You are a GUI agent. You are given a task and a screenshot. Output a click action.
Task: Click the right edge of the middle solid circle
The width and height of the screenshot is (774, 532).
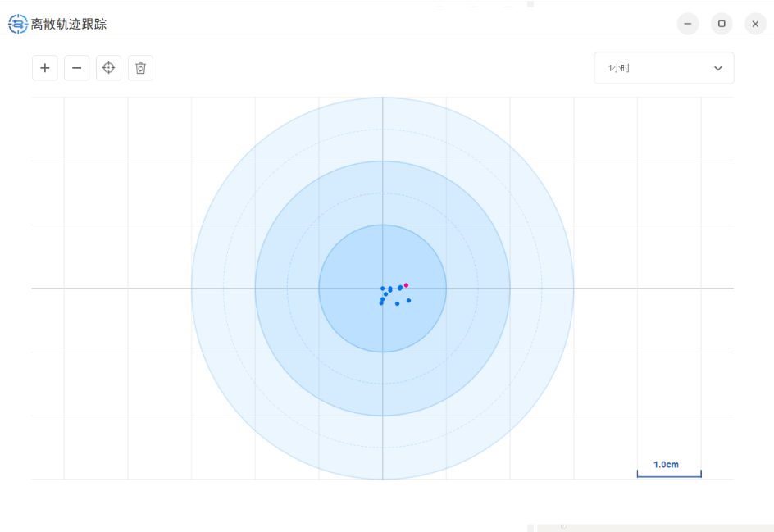[x=510, y=289]
